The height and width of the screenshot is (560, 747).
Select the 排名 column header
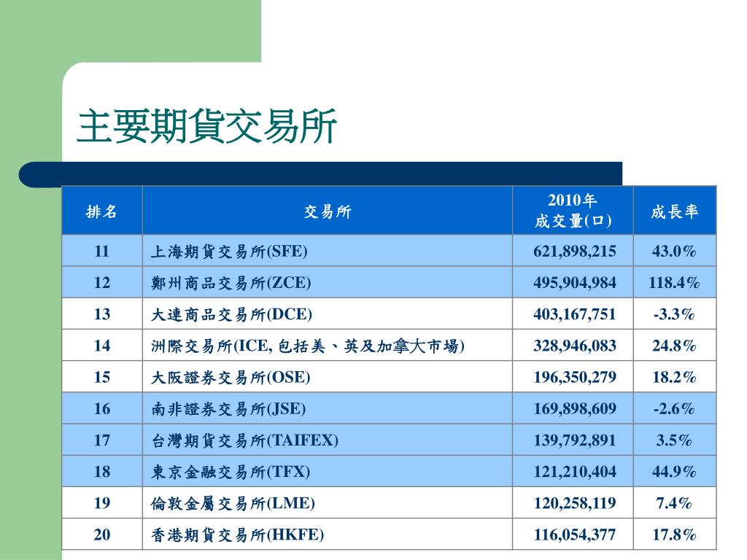tap(102, 211)
